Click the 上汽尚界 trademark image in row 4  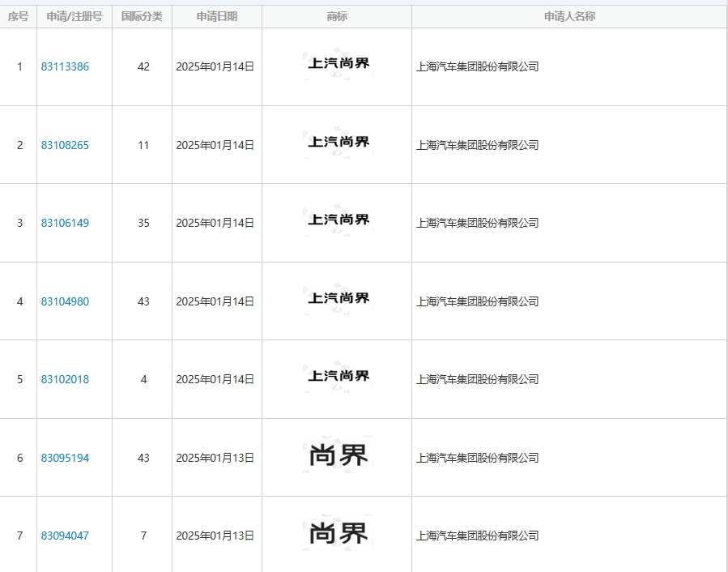click(338, 298)
